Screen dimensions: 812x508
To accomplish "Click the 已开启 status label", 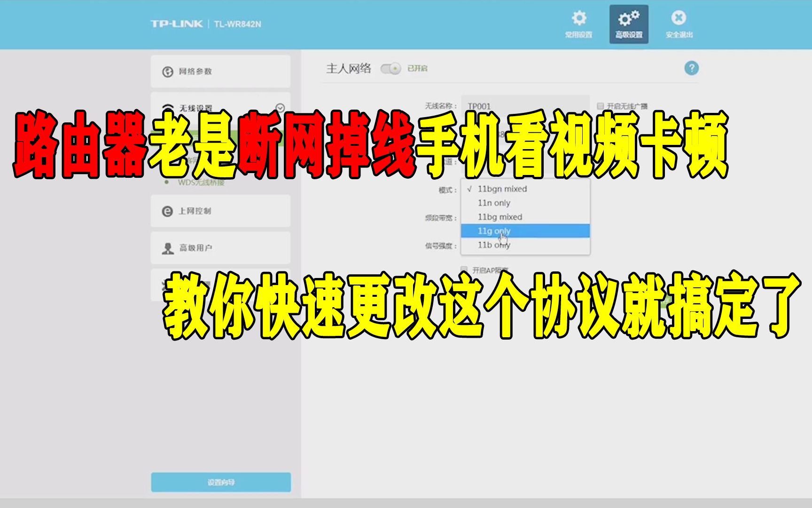I will pos(417,69).
